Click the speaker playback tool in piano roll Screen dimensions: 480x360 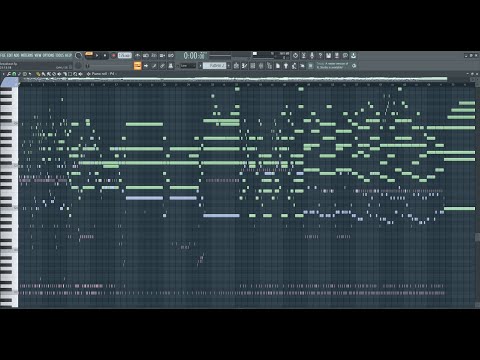pos(80,74)
